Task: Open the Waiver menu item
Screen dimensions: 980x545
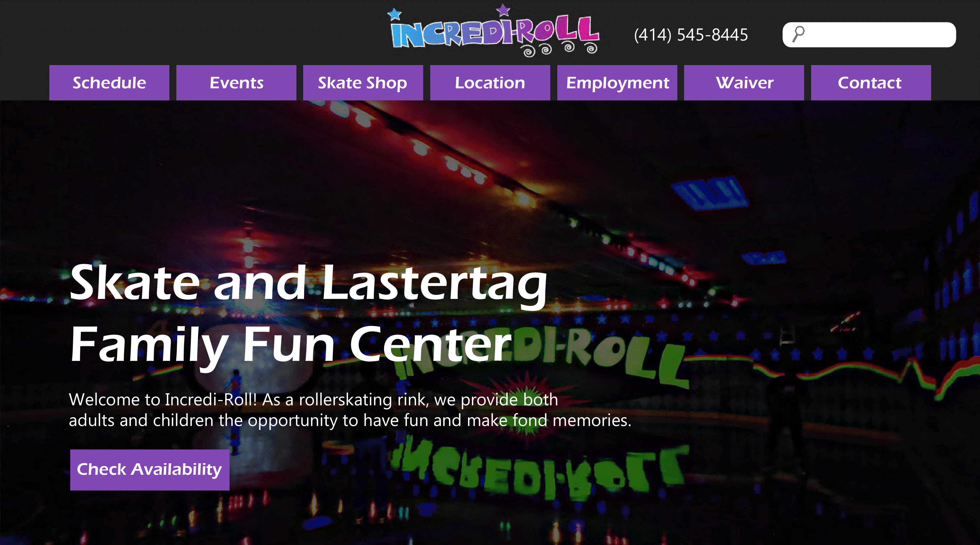Action: (744, 83)
